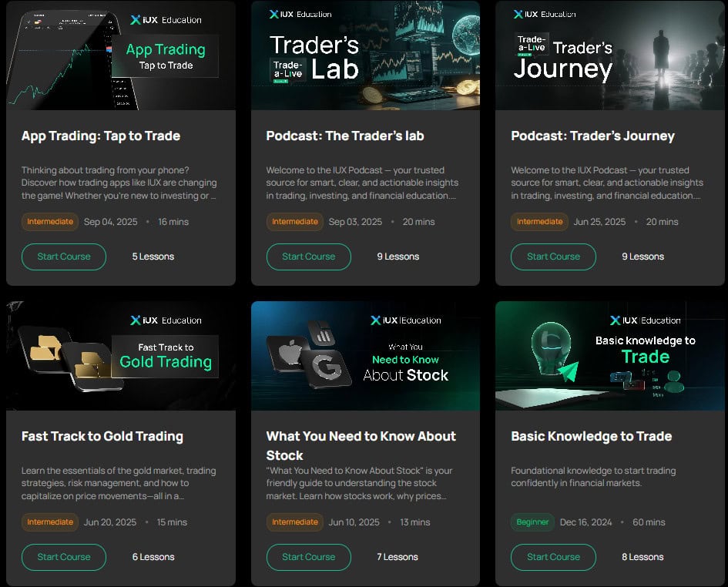Screen dimensions: 728x587
Task: Begin the Basic Knowledge to Trade course
Action: click(553, 557)
